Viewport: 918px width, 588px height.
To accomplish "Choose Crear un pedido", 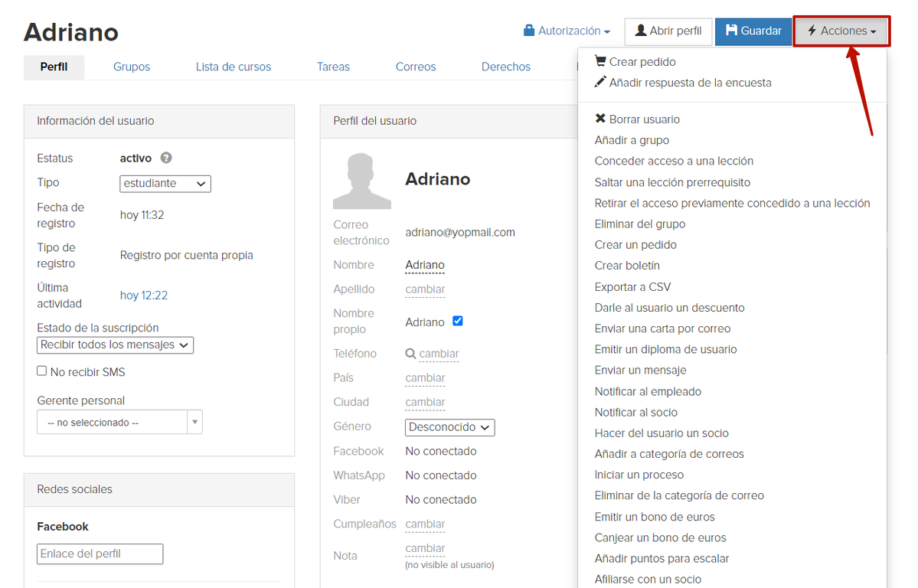I will pyautogui.click(x=635, y=245).
